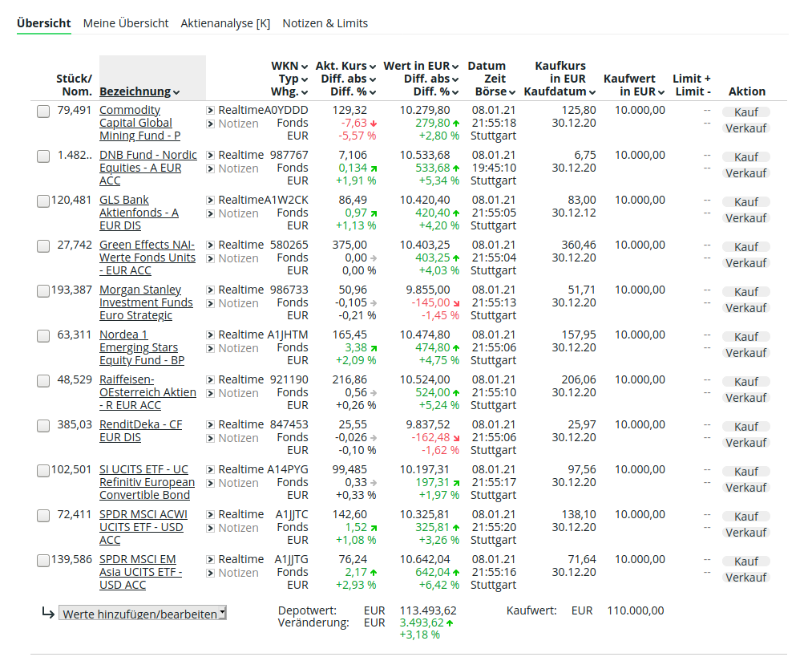Sort by Akt. Kurs column header
Image resolution: width=812 pixels, height=661 pixels.
pos(345,67)
